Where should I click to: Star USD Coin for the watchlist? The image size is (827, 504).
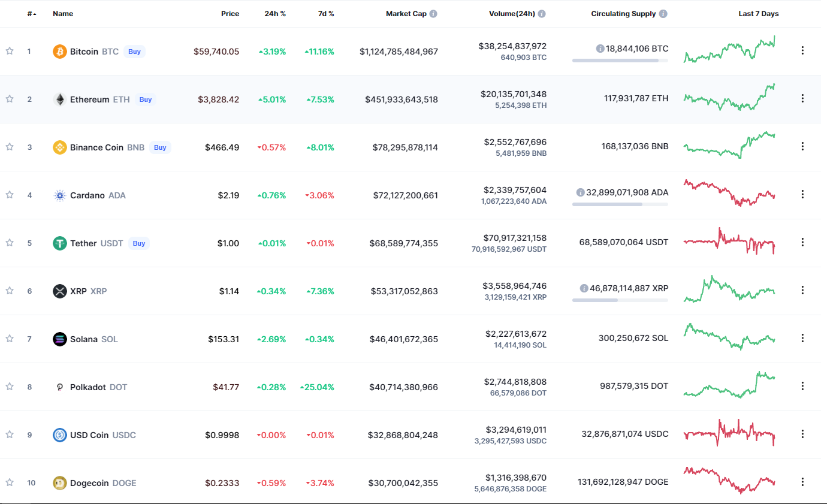[10, 434]
